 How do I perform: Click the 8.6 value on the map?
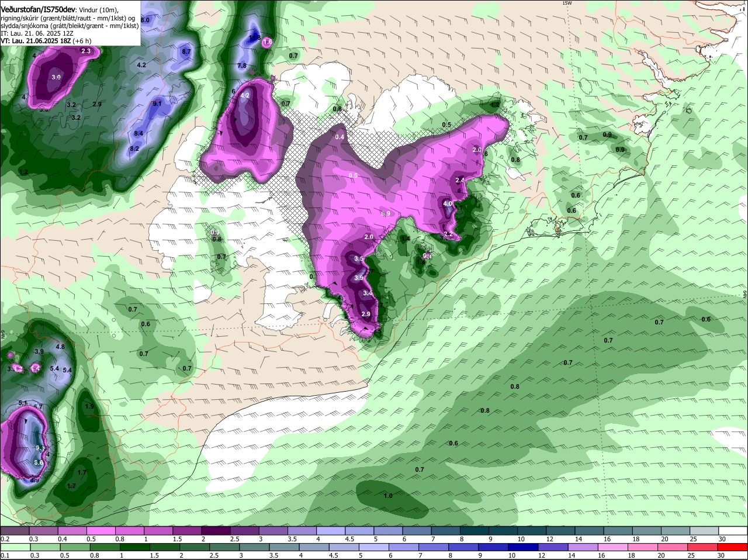coord(39,462)
